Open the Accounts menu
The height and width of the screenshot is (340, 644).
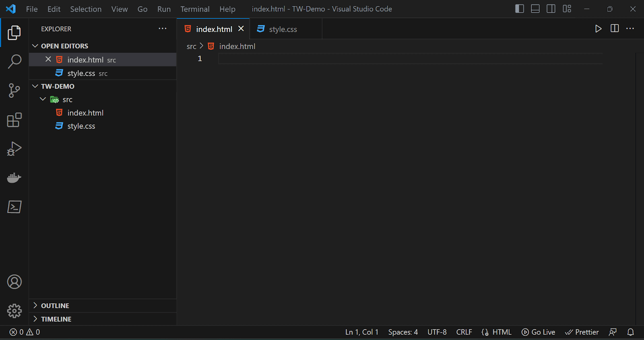(14, 282)
